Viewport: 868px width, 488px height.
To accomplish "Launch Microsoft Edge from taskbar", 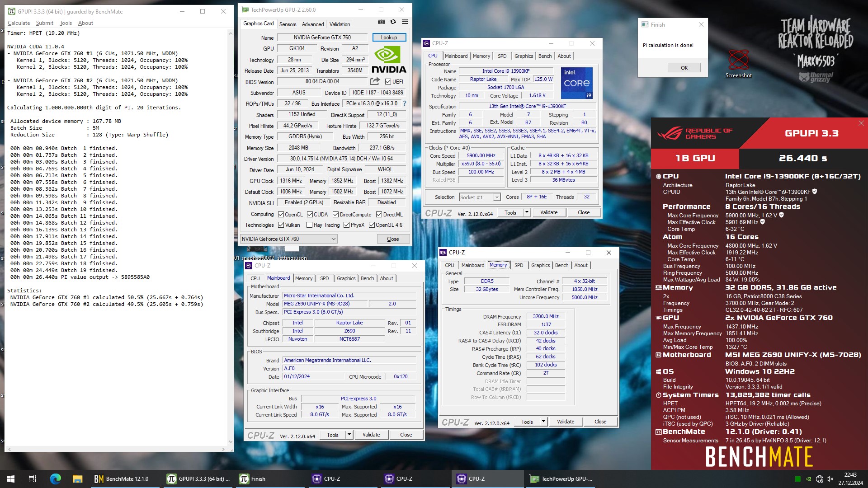I will coord(56,479).
